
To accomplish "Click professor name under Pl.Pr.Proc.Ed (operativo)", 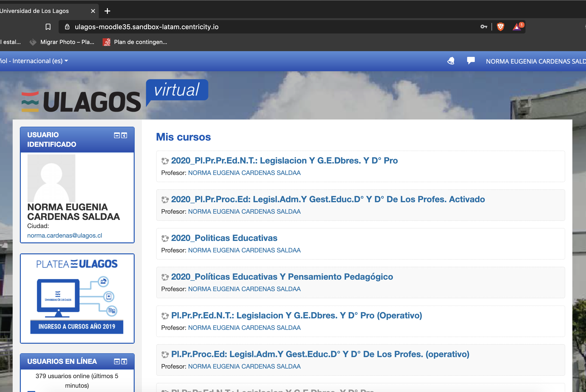I will pos(244,366).
